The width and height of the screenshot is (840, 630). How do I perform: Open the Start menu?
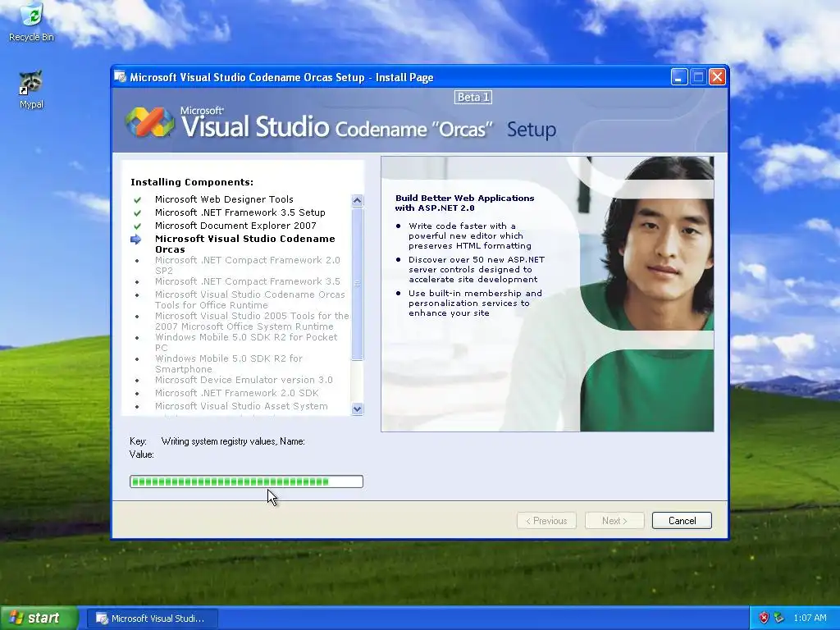[39, 619]
